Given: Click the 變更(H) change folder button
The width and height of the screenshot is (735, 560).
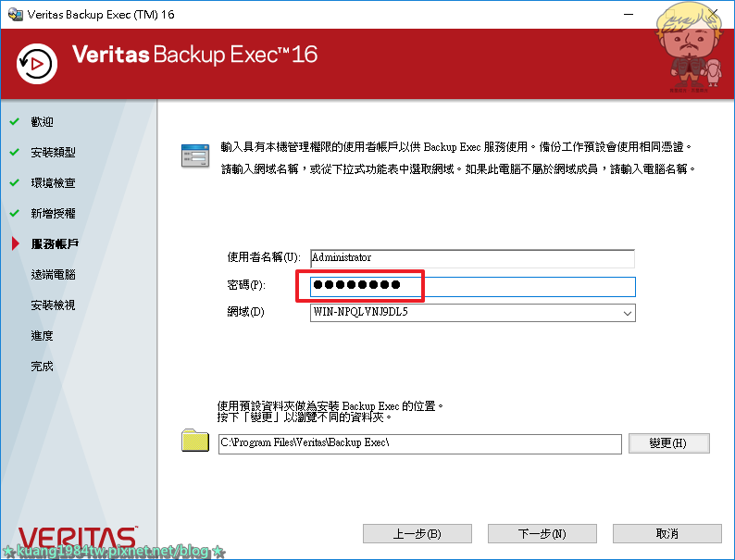Looking at the screenshot, I should (x=669, y=443).
